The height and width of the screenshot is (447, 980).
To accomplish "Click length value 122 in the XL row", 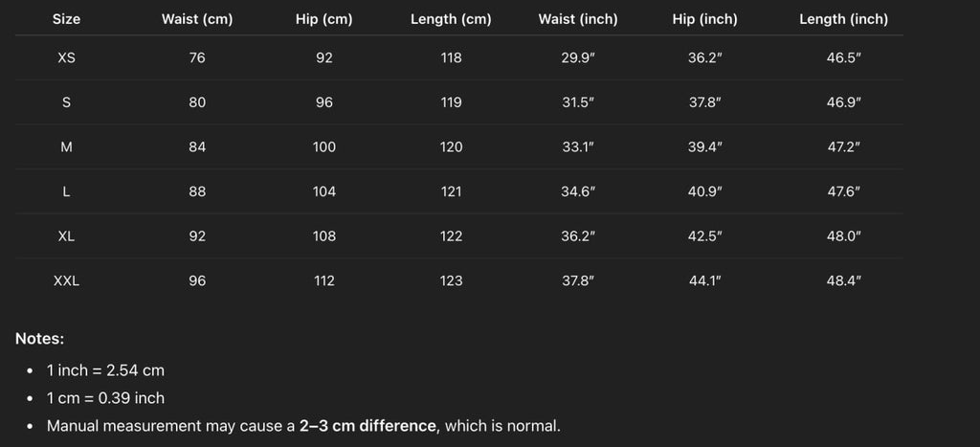I will coord(451,236).
